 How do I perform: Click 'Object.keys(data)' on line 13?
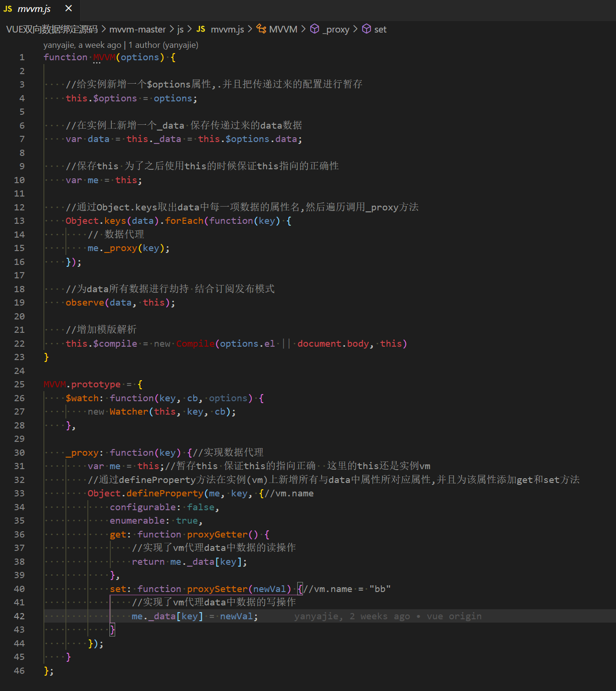pos(112,221)
